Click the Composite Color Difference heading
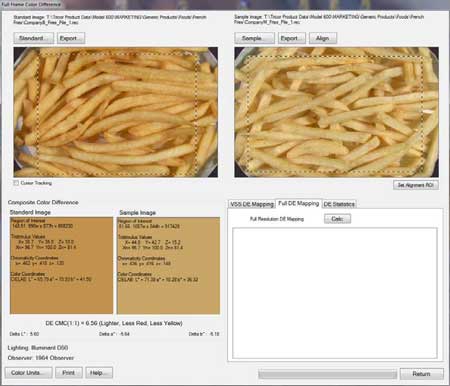This screenshot has width=450, height=386. point(43,202)
